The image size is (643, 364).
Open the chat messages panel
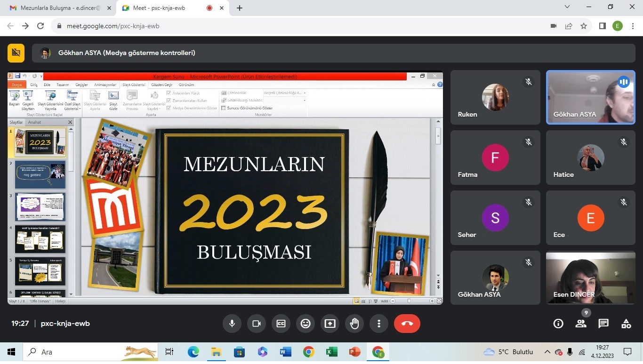point(603,324)
